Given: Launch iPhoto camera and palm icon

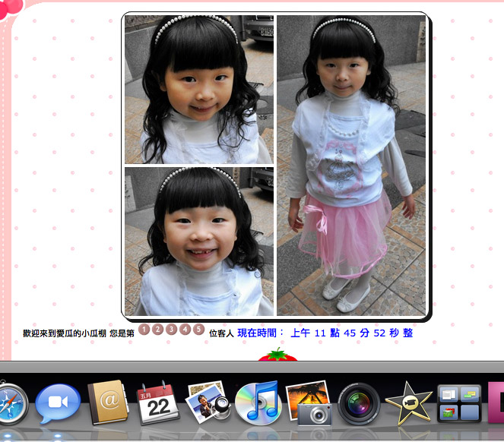Looking at the screenshot, I should point(309,403).
